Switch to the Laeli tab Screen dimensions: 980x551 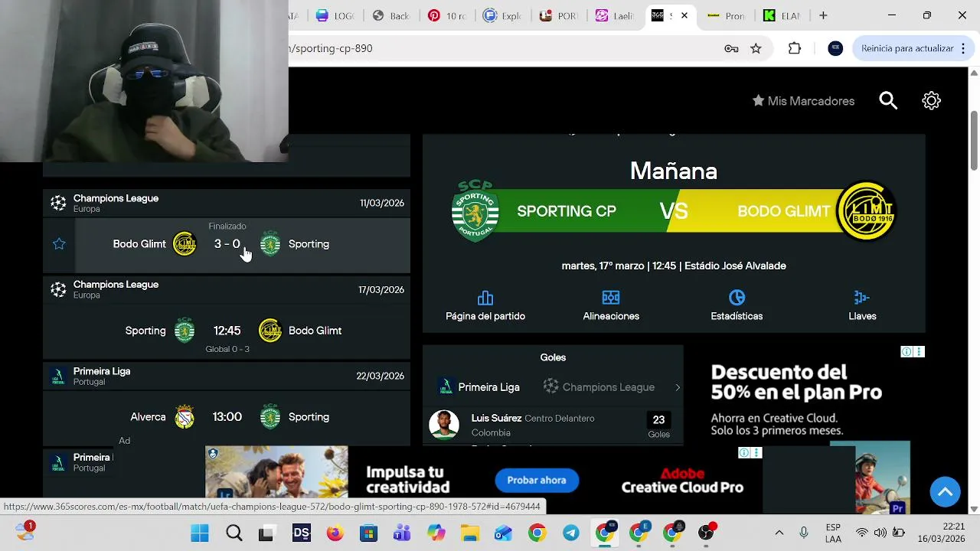(x=615, y=15)
